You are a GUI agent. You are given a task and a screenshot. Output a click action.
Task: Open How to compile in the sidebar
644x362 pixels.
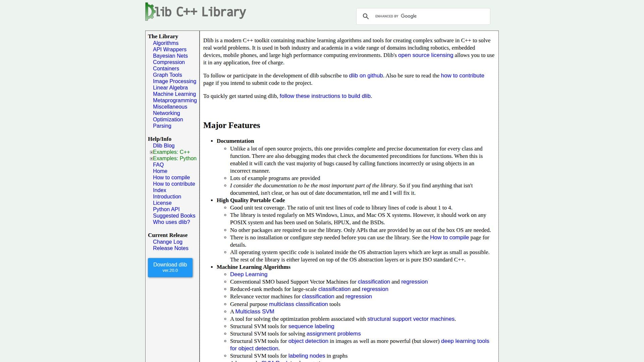(171, 177)
